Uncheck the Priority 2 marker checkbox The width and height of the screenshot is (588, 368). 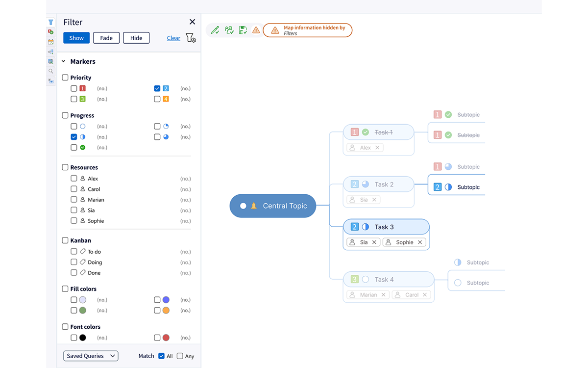point(157,88)
